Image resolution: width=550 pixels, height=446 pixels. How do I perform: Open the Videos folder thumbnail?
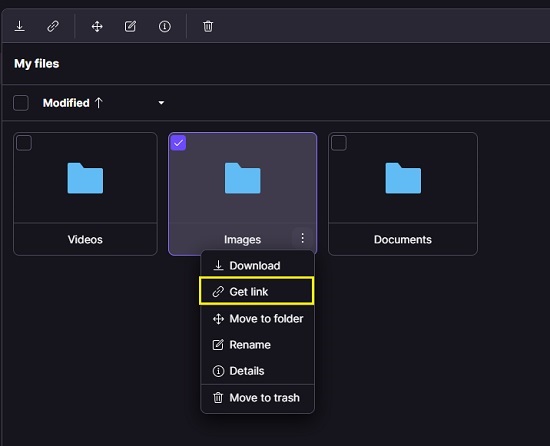coord(85,178)
